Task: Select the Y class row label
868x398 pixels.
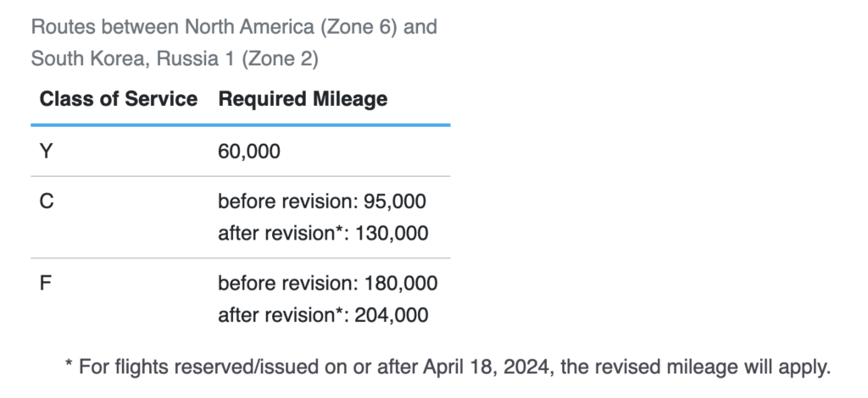Action: [46, 152]
